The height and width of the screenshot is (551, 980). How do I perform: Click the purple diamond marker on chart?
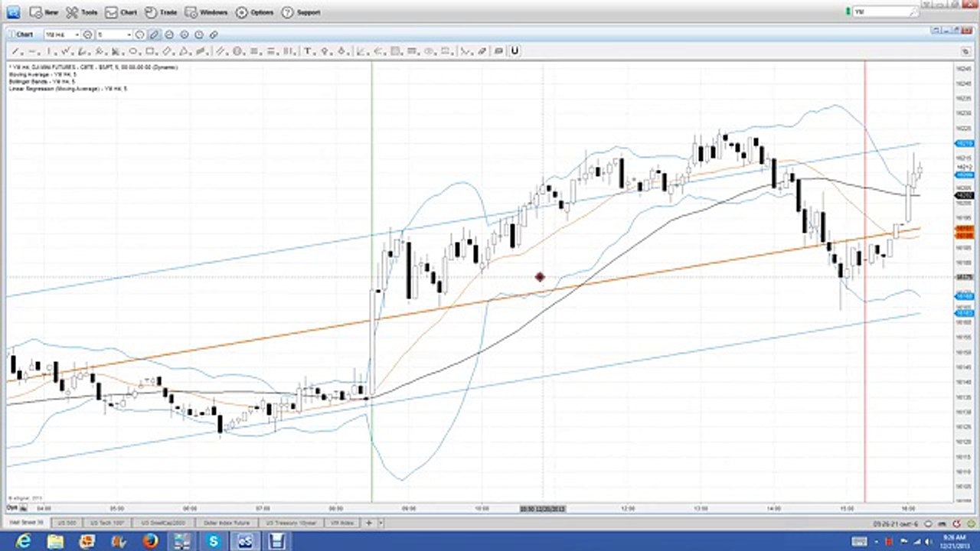pyautogui.click(x=540, y=277)
